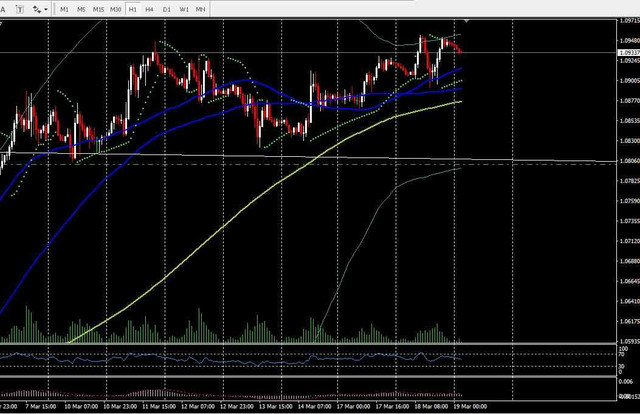Select the active H1 timeframe button
640x414 pixels.
pos(133,9)
